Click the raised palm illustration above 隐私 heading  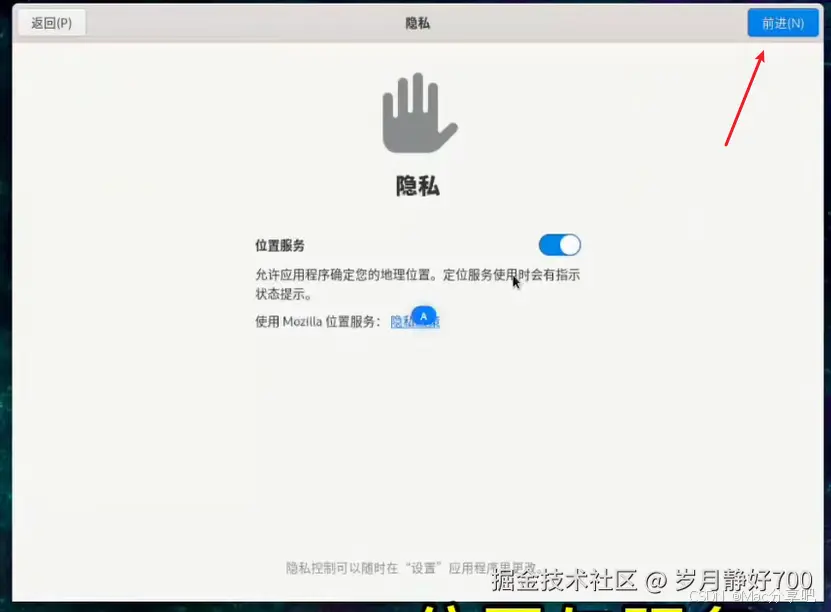(418, 113)
